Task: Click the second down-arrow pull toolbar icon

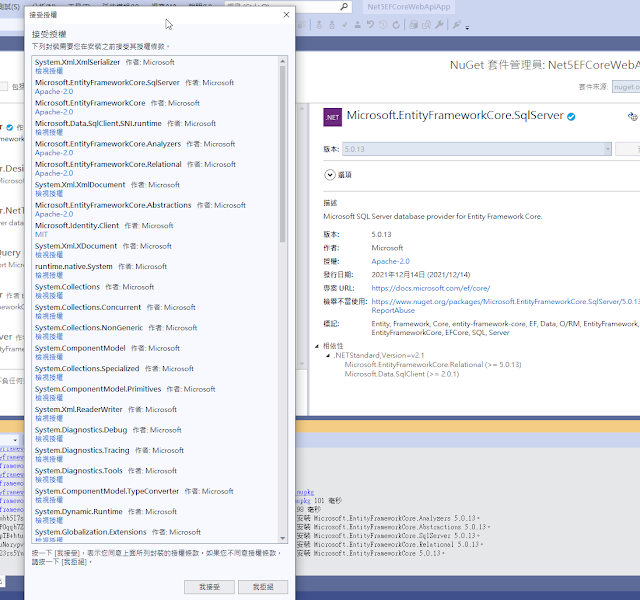Action: pos(332,25)
